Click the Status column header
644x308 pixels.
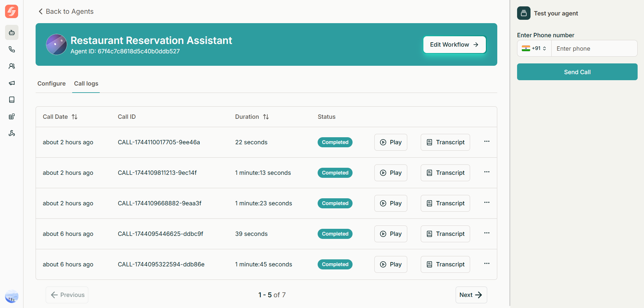pyautogui.click(x=327, y=117)
